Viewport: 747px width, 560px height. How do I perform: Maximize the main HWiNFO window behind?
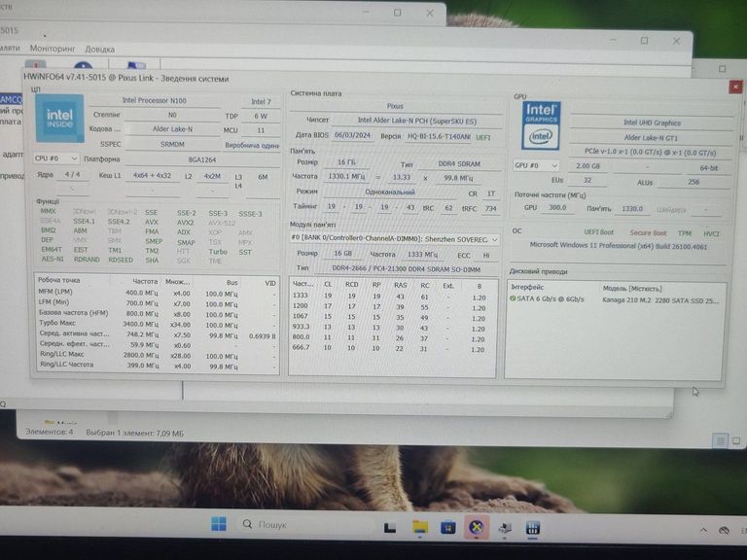(644, 41)
